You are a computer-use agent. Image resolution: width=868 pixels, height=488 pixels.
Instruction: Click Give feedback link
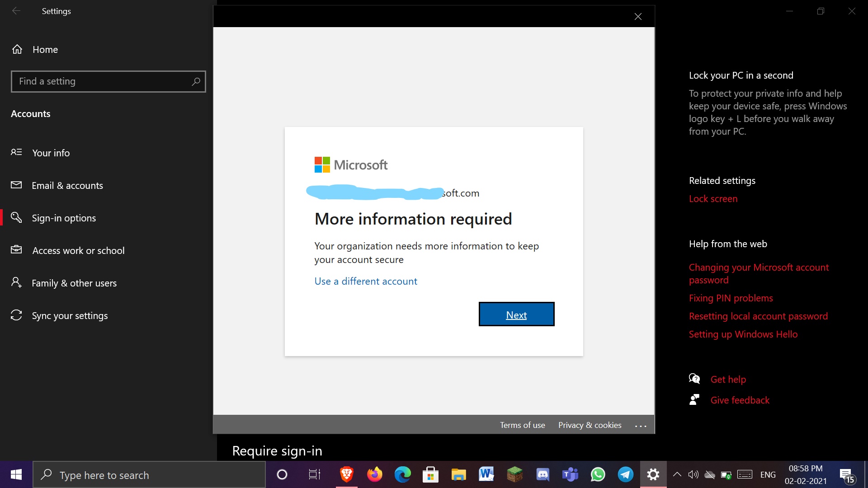pyautogui.click(x=740, y=400)
